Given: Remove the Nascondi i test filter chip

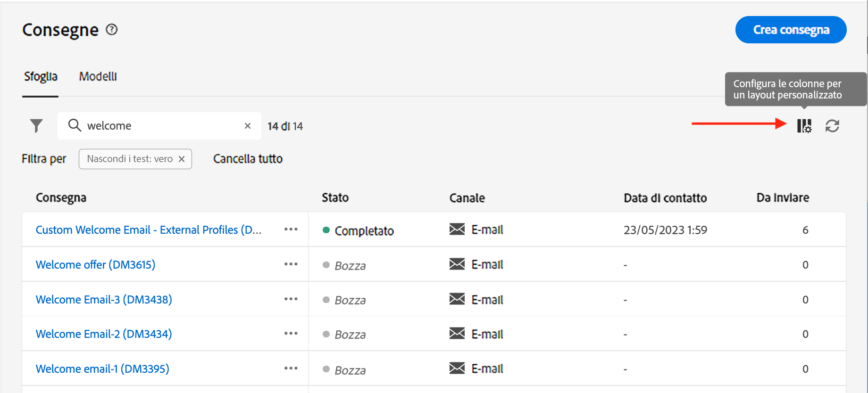Looking at the screenshot, I should coord(182,159).
